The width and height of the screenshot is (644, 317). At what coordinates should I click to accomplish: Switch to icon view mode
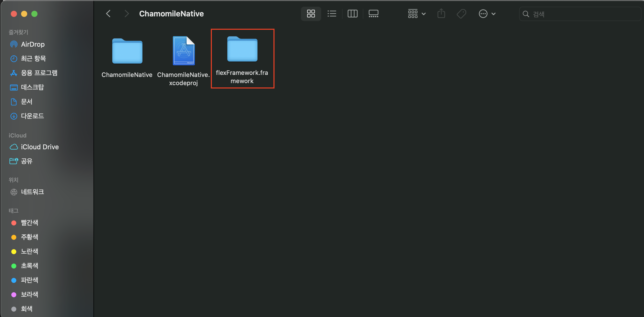pos(311,14)
